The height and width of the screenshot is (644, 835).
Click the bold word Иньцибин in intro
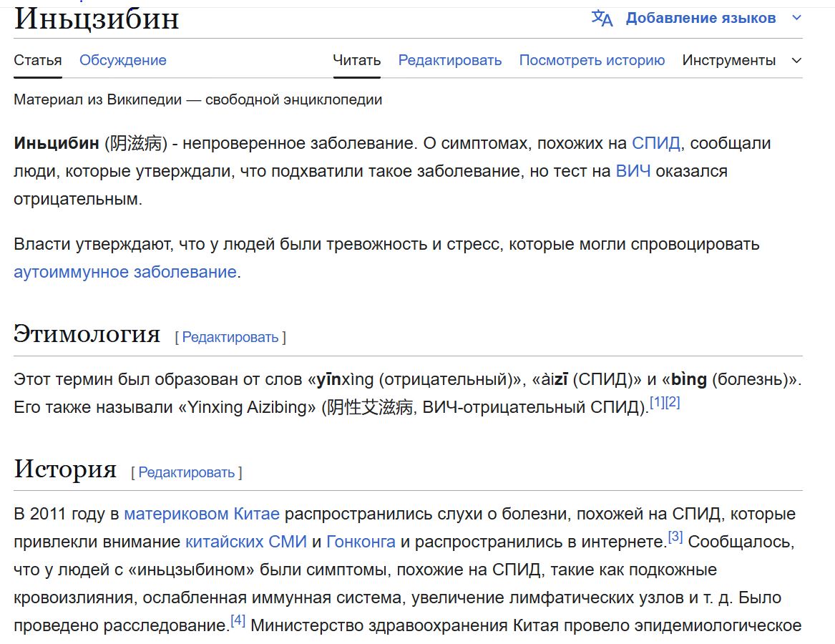coord(57,143)
